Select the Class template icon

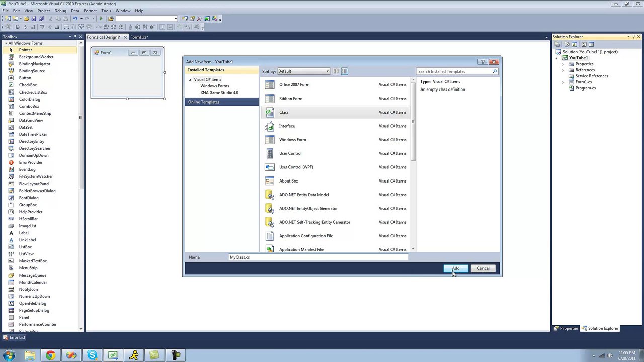(x=270, y=112)
